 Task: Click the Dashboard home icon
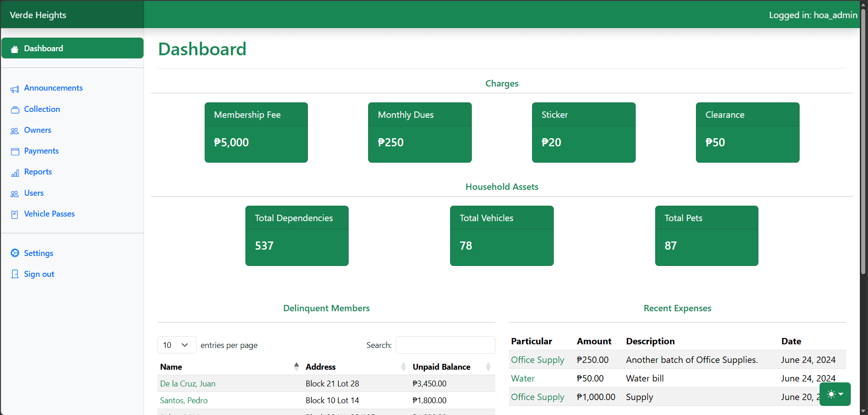tap(15, 48)
